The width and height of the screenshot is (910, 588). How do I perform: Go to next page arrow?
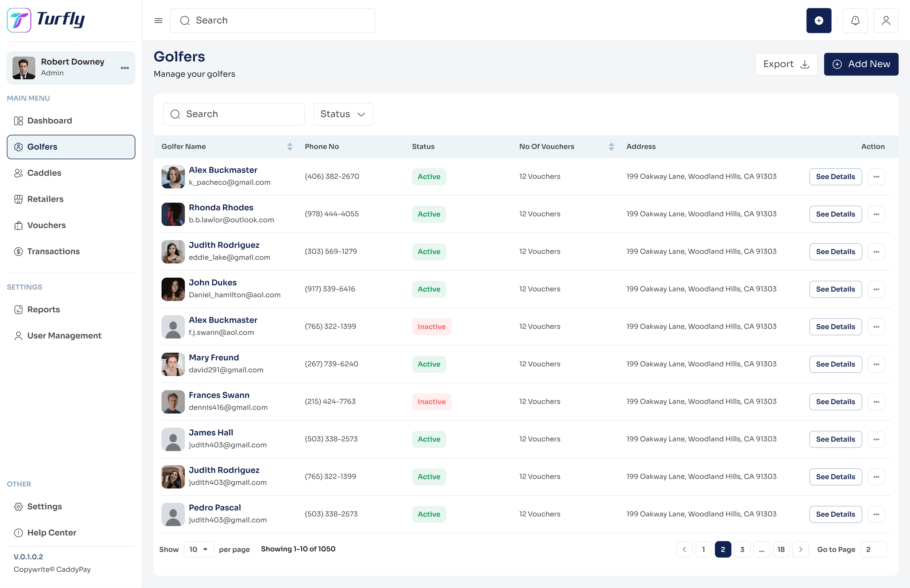point(800,549)
